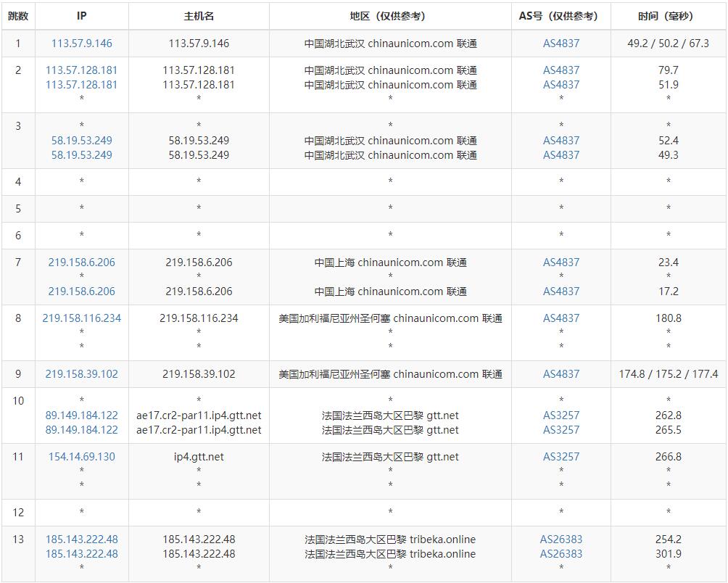Viewport: 728px width, 583px height.
Task: Click the 89.149.184.122 IP link with time 265.5
Action: point(82,430)
